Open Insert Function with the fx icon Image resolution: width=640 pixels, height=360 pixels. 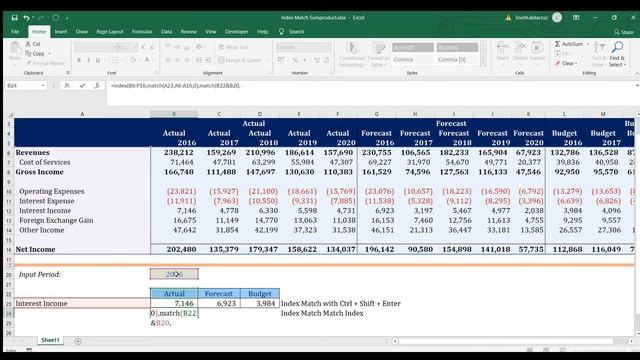coord(97,86)
